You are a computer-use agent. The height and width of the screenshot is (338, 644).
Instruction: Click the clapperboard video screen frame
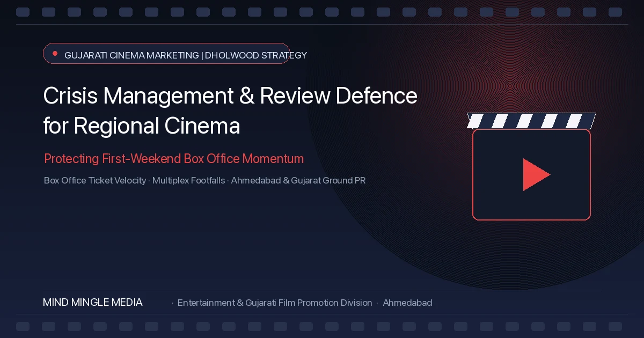click(x=531, y=174)
